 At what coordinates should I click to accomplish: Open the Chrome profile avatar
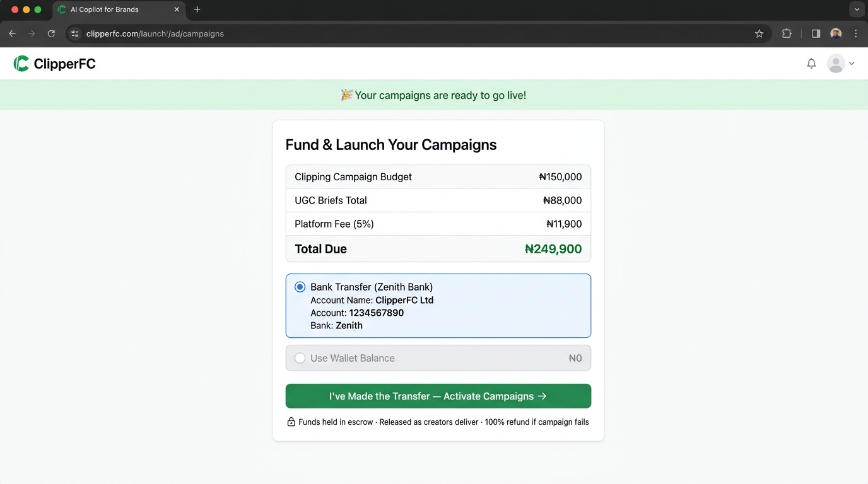836,33
